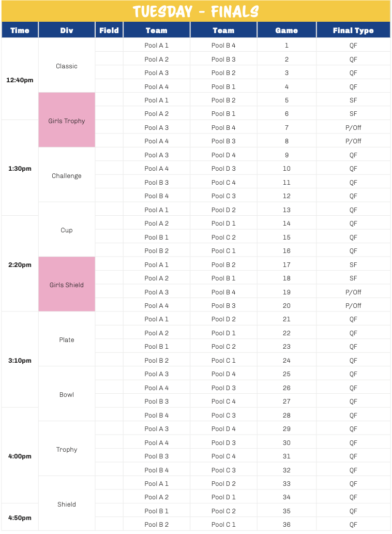Click the Final Type column header
Screen dimensions: 392x534
point(353,30)
